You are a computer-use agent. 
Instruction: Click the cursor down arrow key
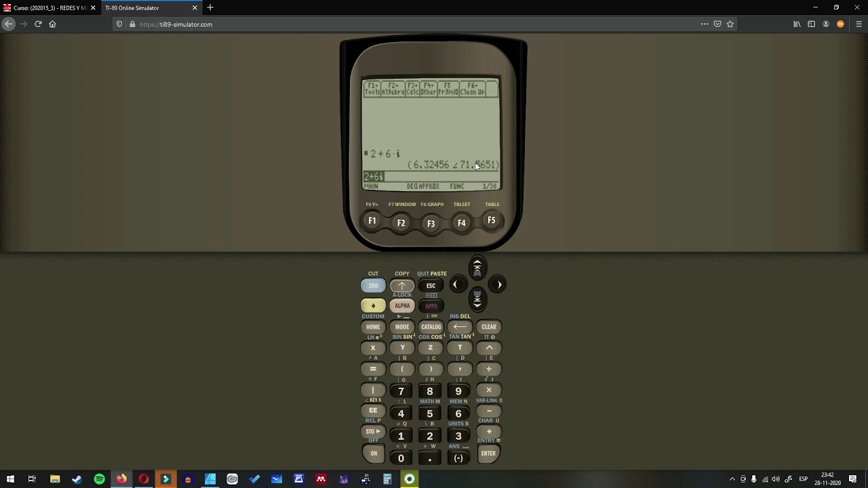(x=477, y=299)
